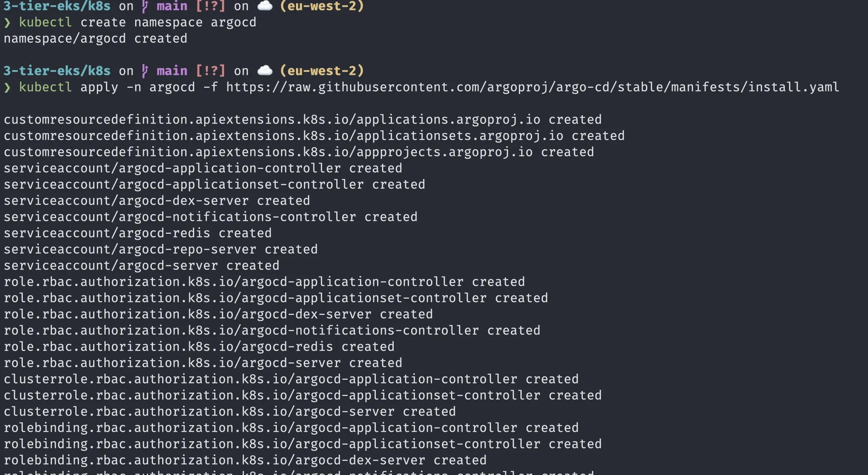Image resolution: width=868 pixels, height=475 pixels.
Task: Click the main branch name in second prompt
Action: pyautogui.click(x=172, y=71)
